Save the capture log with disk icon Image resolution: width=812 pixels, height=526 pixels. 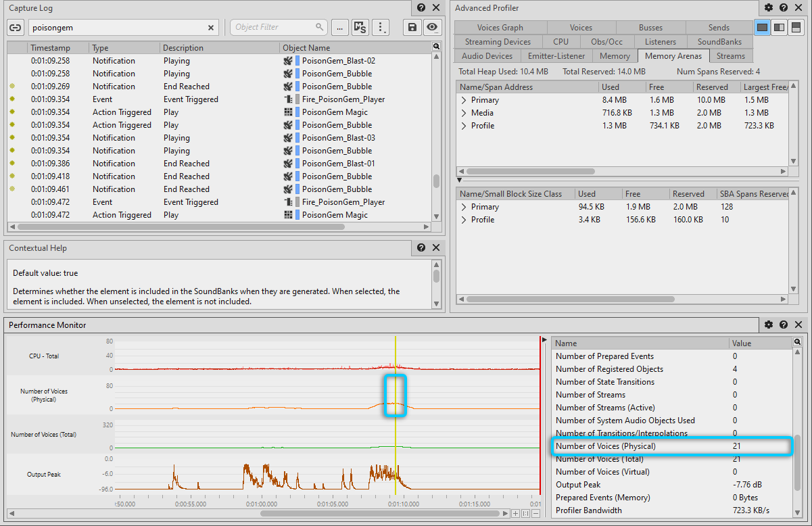click(412, 28)
